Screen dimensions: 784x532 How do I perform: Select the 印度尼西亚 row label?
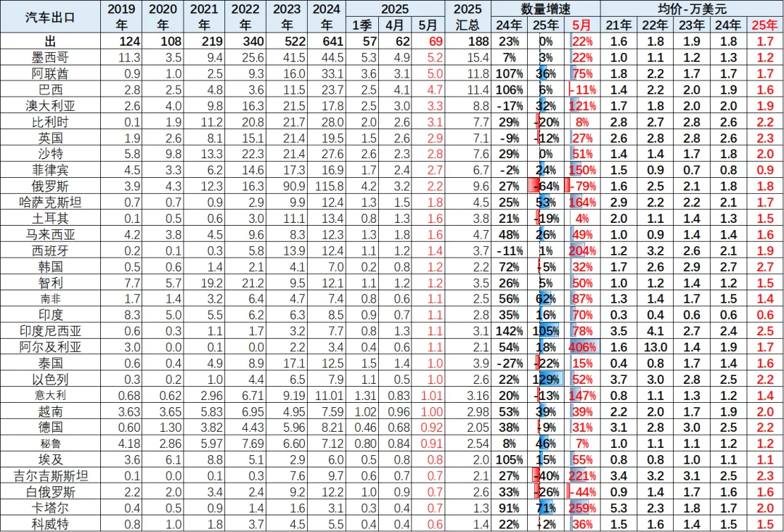[49, 331]
